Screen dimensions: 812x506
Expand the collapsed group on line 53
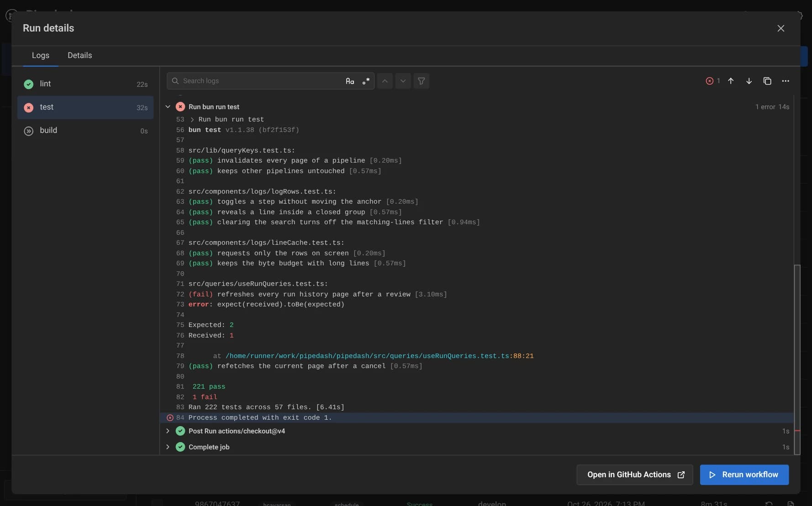click(192, 120)
